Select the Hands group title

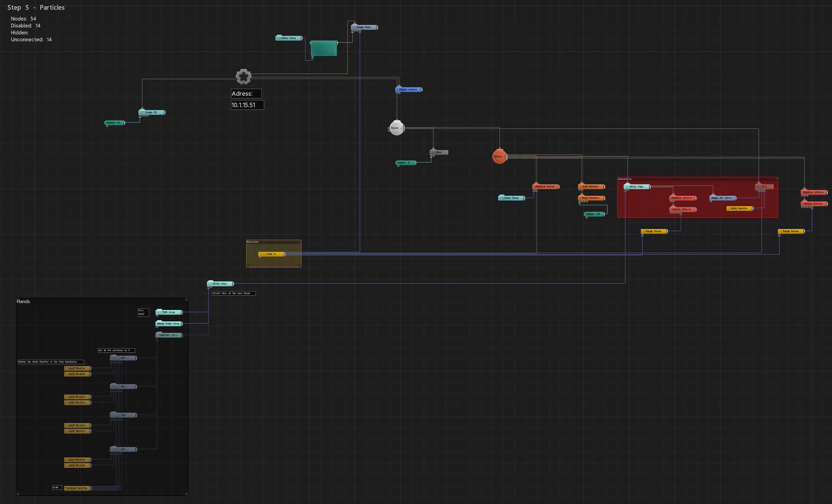click(x=23, y=302)
